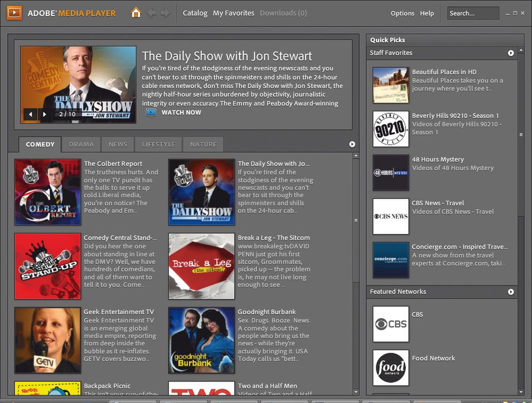Go forward with the right navigation arrow

pos(166,13)
